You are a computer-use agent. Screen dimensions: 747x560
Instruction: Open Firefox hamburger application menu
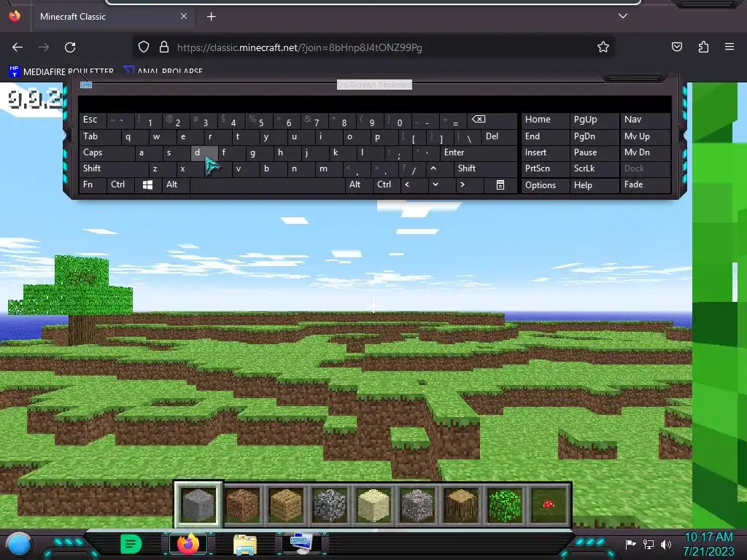point(729,47)
